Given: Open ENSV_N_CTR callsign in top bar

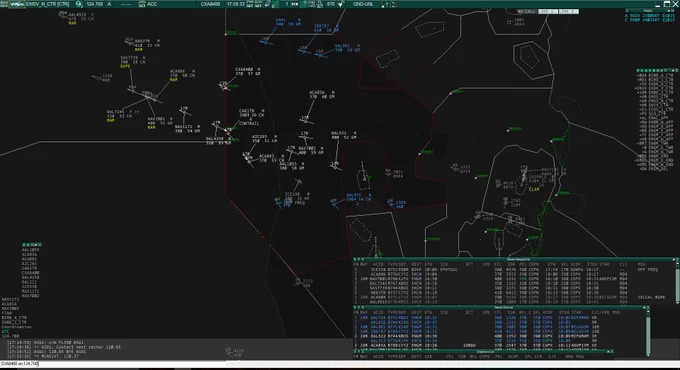Looking at the screenshot, I should click(48, 4).
